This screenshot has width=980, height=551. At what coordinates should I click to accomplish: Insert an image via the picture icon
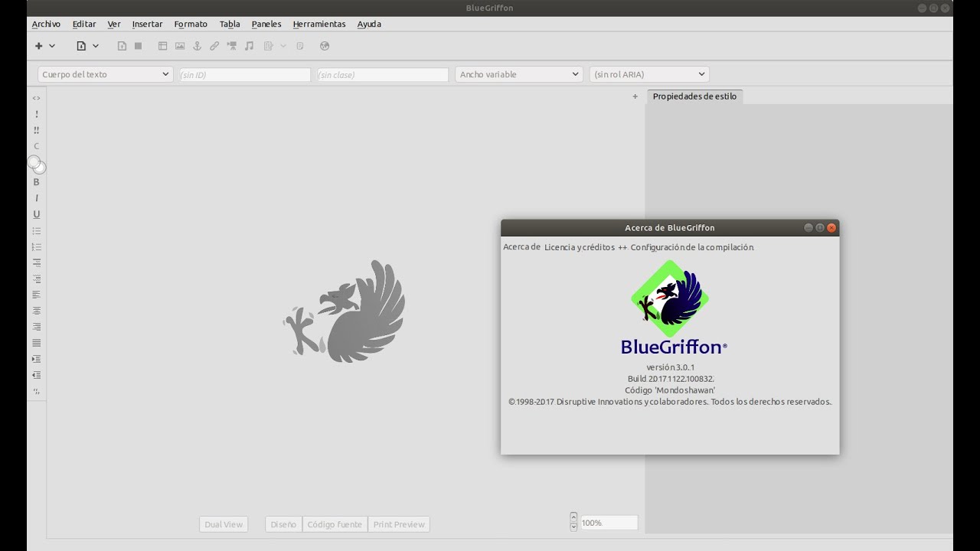(180, 46)
